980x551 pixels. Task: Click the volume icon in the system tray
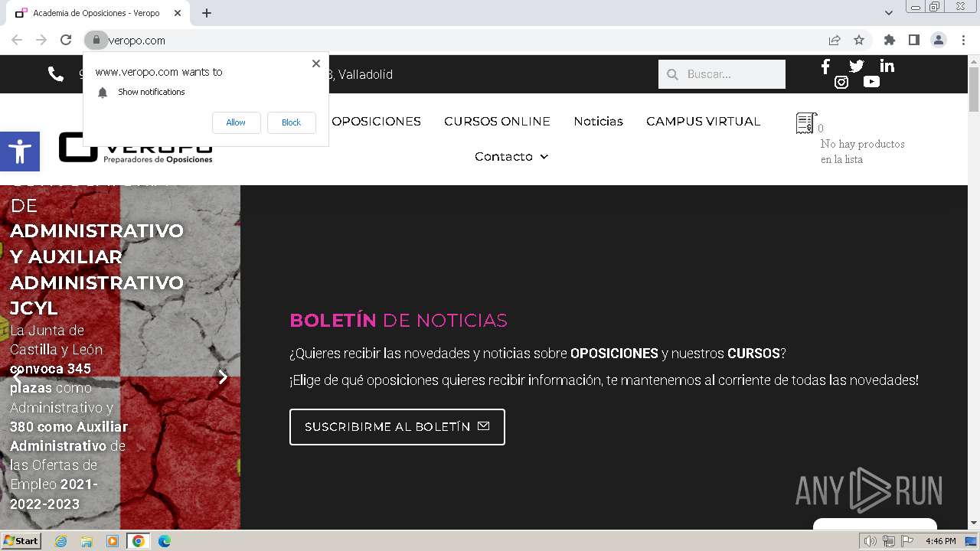pyautogui.click(x=871, y=541)
